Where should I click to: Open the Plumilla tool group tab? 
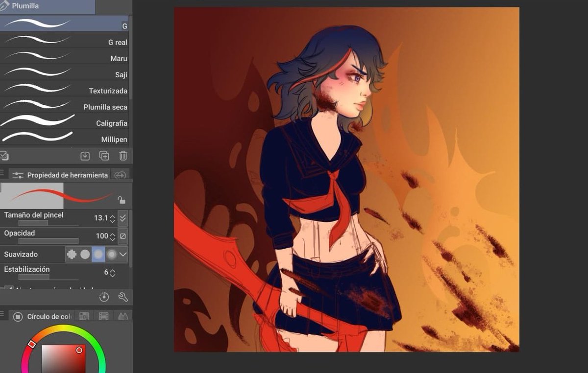pyautogui.click(x=48, y=6)
